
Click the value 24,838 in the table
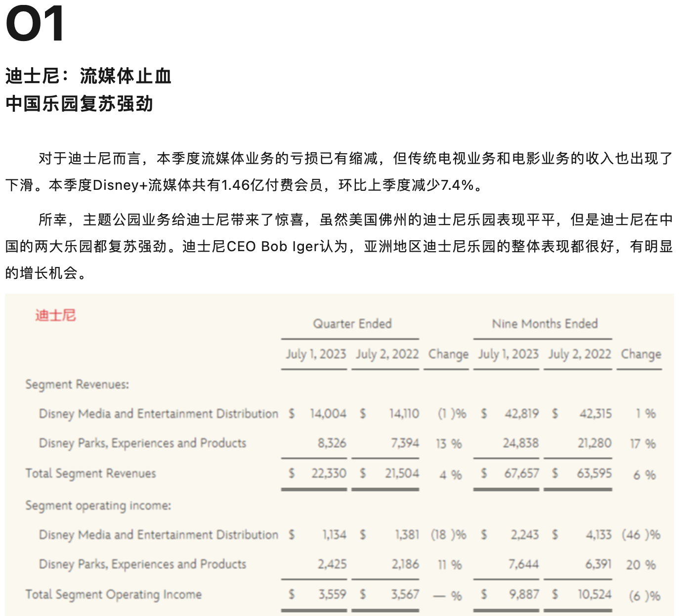[521, 443]
